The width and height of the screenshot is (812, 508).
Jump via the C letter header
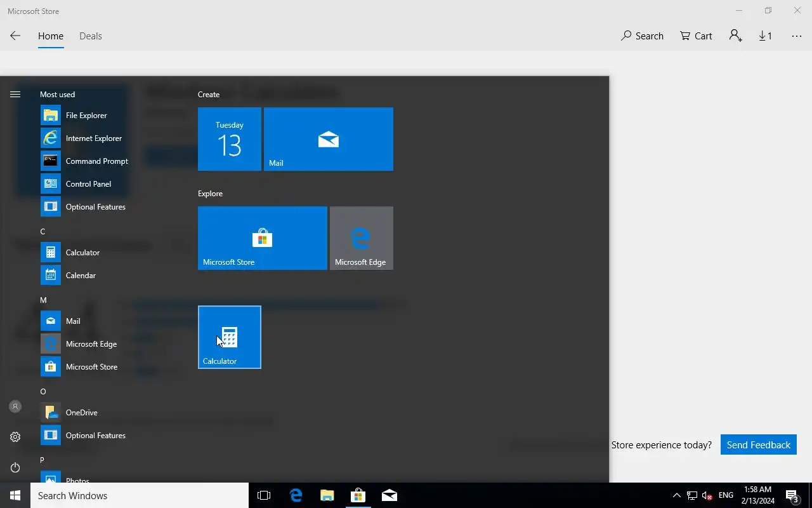43,232
